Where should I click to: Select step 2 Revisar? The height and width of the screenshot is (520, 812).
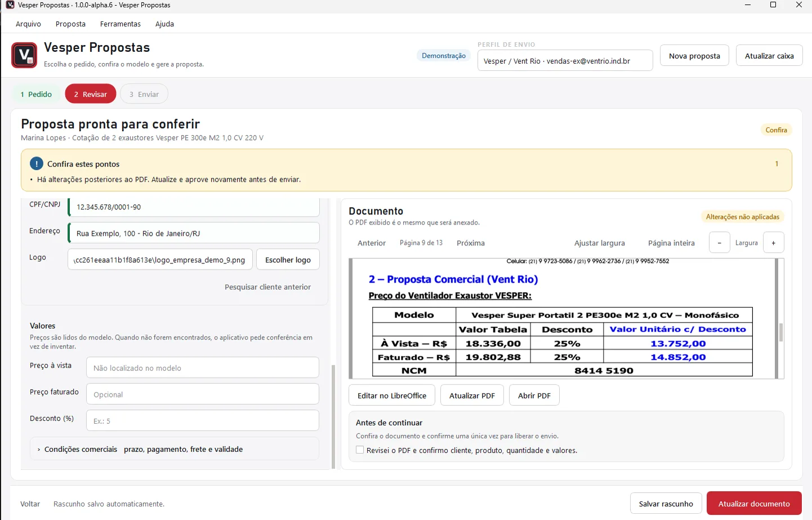(x=91, y=94)
